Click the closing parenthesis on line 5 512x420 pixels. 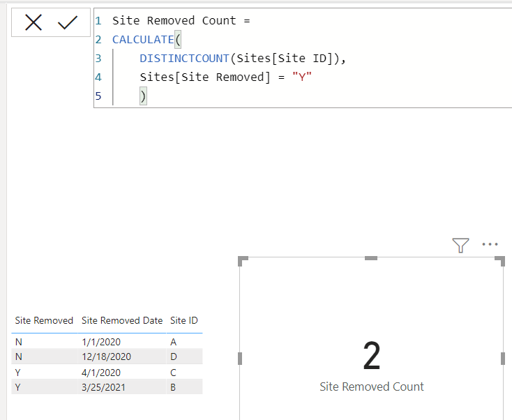point(143,96)
